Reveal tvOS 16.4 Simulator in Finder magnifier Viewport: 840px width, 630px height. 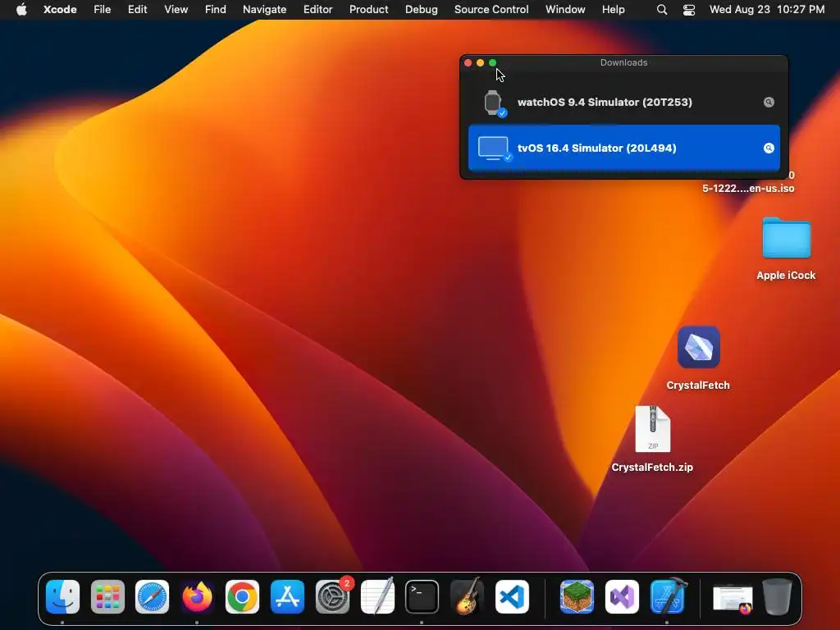pos(769,148)
